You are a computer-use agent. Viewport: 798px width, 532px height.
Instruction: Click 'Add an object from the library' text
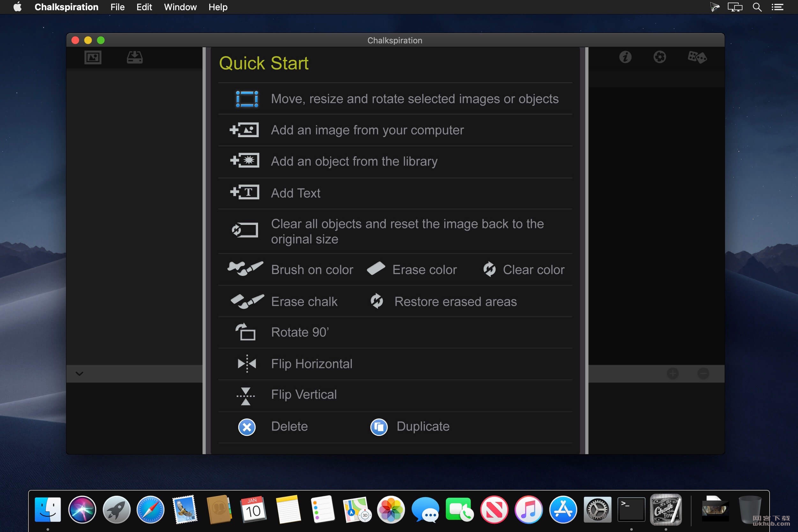[x=354, y=161]
